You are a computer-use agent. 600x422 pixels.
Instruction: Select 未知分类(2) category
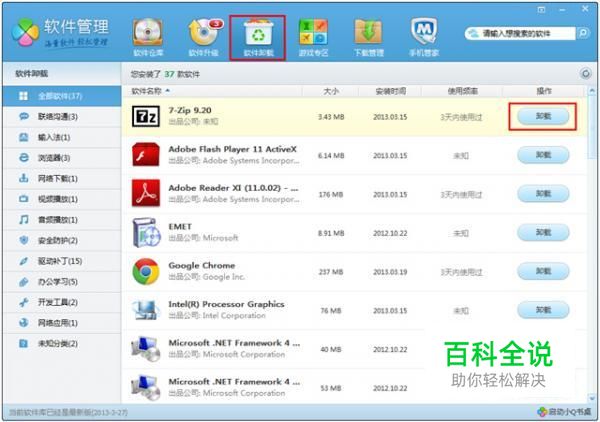(62, 344)
